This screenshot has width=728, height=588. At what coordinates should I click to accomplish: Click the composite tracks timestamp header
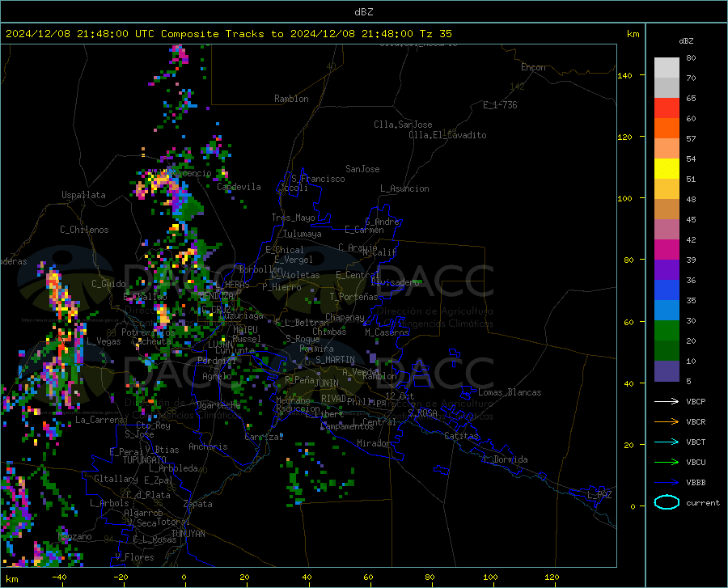(228, 34)
